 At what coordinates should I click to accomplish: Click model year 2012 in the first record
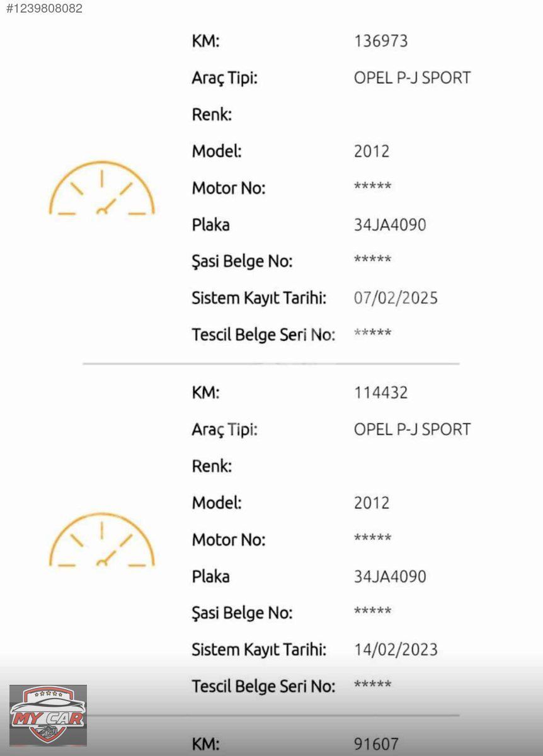coord(372,152)
